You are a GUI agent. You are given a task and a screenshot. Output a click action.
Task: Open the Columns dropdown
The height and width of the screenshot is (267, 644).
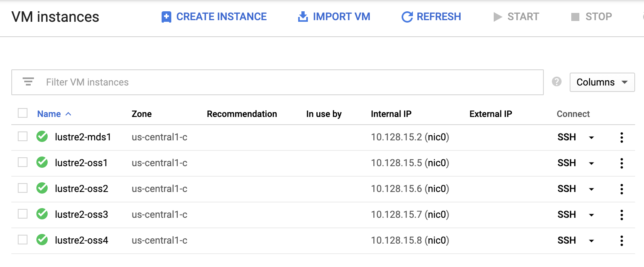(x=602, y=82)
